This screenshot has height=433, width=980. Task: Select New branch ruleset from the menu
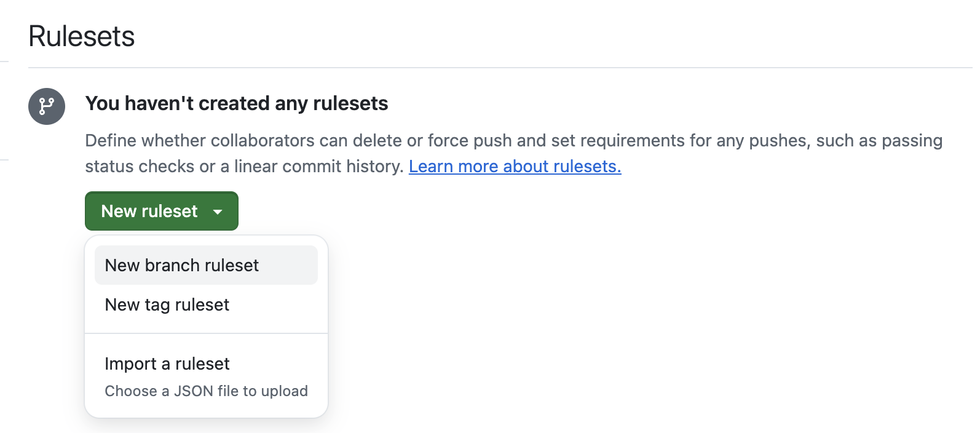point(206,265)
